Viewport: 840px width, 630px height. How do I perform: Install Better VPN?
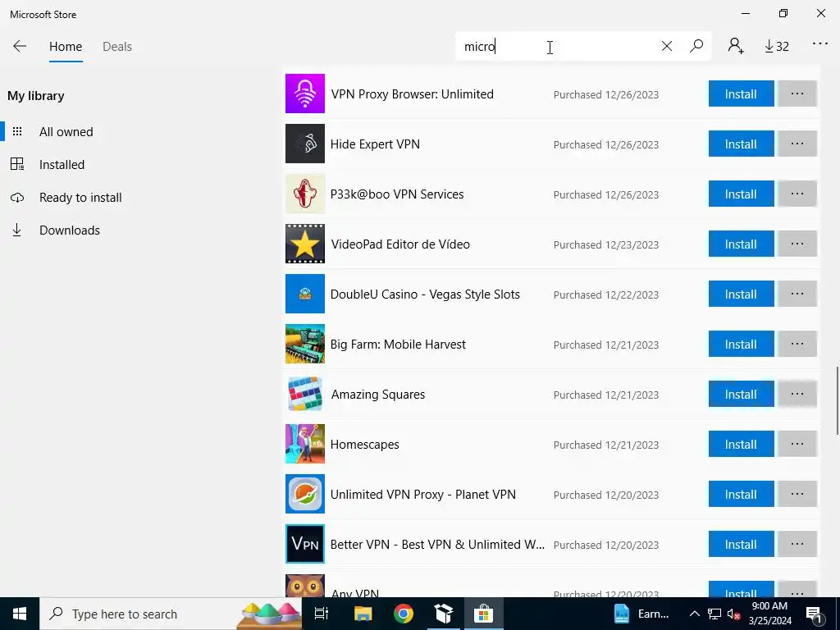(x=741, y=544)
